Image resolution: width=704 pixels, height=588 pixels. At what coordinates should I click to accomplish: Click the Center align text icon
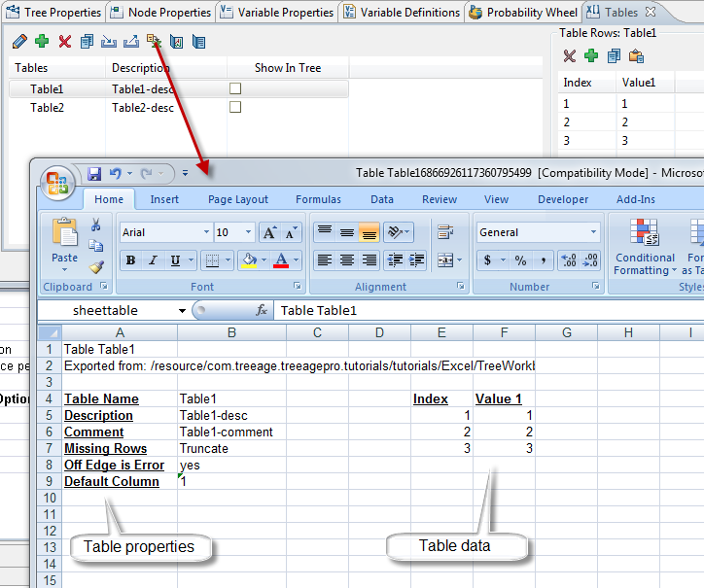tap(346, 260)
